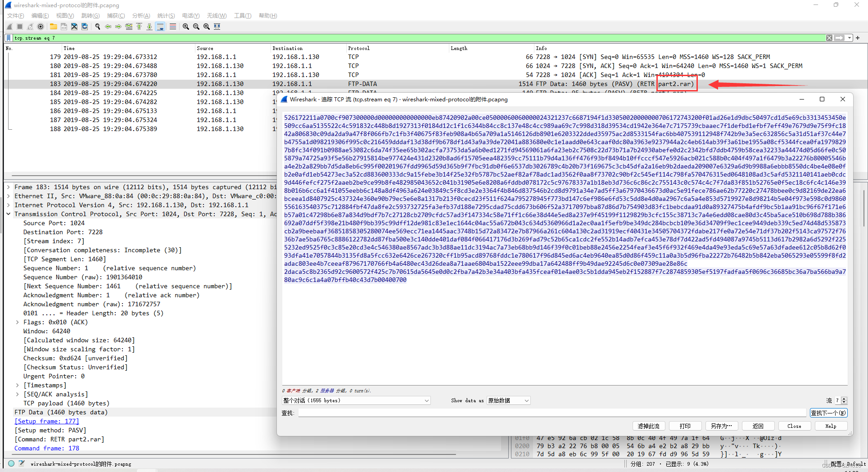Viewport: 868px width, 472px height.
Task: Toggle auto-scroll during live capture
Action: 160,26
